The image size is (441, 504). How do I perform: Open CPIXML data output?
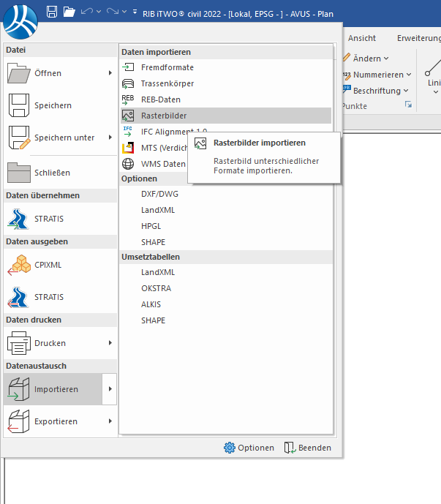tap(48, 265)
